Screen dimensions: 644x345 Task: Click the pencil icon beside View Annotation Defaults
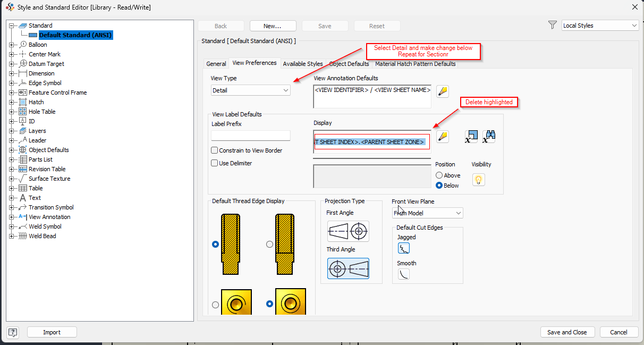(x=443, y=91)
